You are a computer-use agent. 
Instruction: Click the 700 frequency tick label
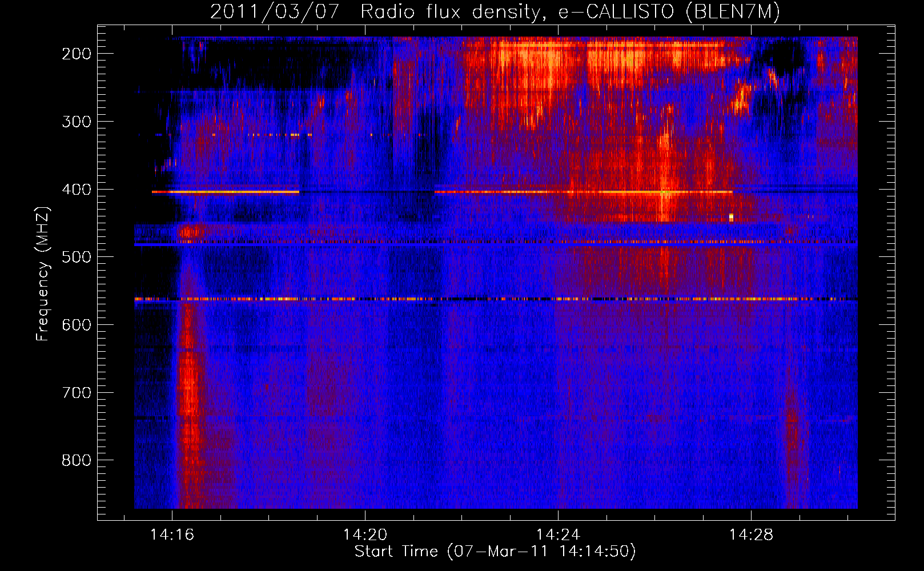pyautogui.click(x=77, y=393)
